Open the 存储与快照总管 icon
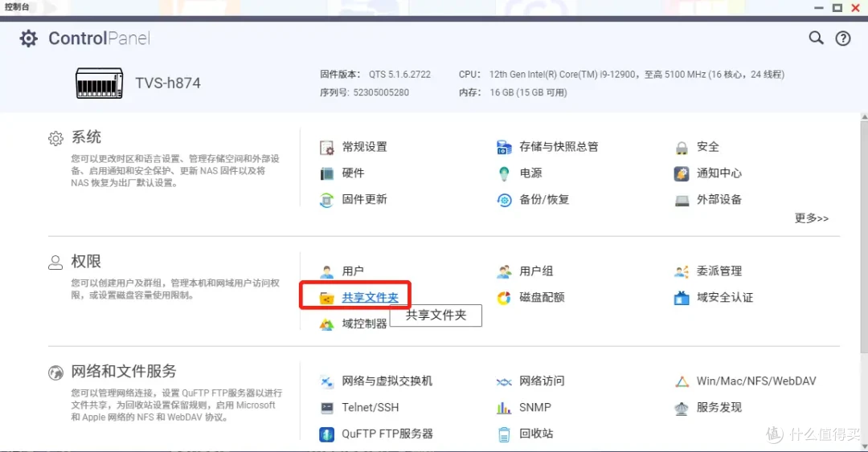This screenshot has width=868, height=452. [x=504, y=147]
